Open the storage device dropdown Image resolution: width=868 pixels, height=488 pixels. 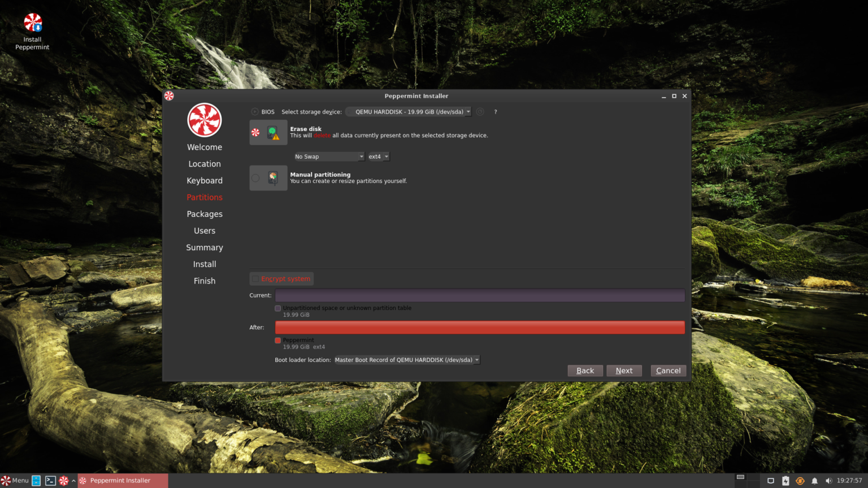(408, 112)
